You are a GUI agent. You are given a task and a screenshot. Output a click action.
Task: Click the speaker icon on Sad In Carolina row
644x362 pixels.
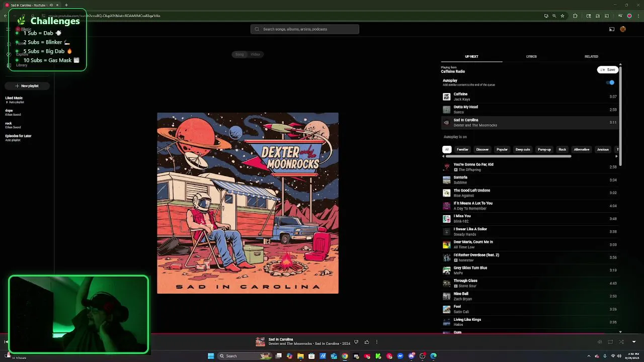pyautogui.click(x=446, y=123)
